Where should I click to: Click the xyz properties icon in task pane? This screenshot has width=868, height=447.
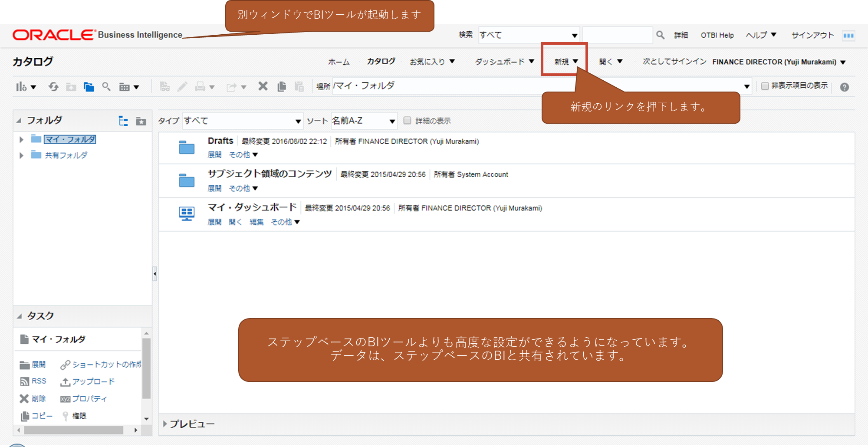65,399
